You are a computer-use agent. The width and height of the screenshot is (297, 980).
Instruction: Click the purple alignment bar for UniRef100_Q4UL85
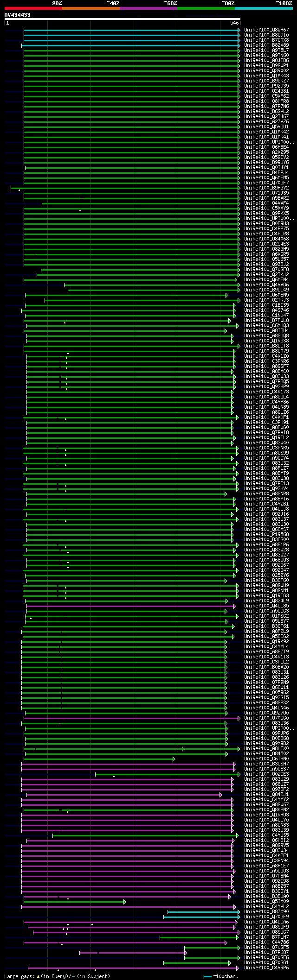[131, 606]
